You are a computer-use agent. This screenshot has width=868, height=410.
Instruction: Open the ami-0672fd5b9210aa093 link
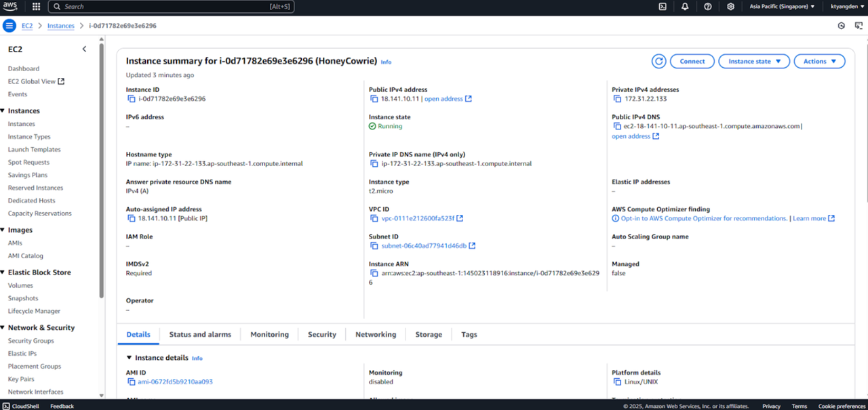tap(175, 382)
